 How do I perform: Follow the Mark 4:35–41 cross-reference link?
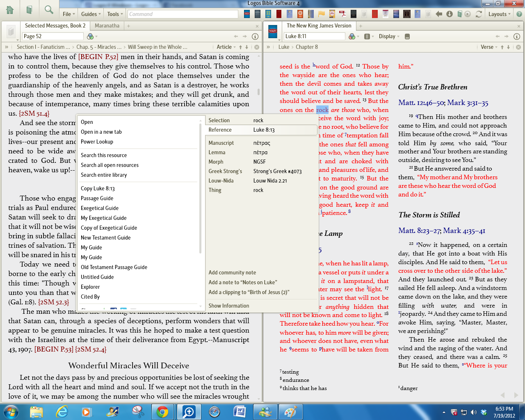(464, 231)
